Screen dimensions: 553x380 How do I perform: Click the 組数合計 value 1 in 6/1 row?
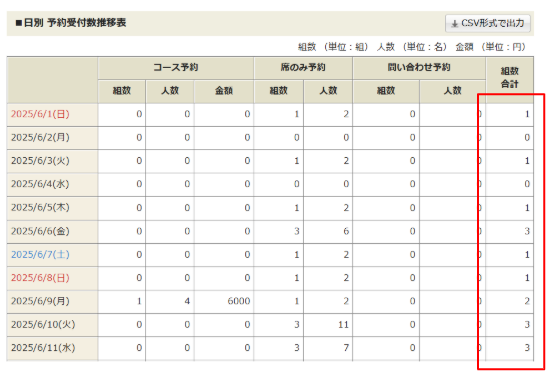point(527,114)
